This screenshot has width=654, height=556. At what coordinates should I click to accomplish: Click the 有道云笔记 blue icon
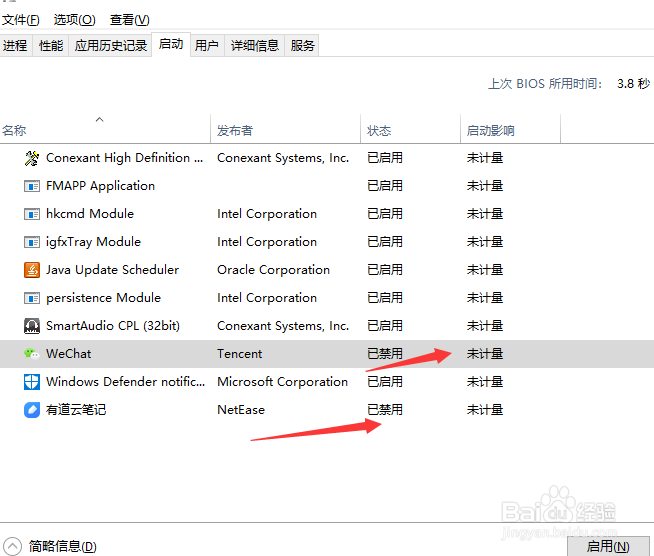[32, 410]
